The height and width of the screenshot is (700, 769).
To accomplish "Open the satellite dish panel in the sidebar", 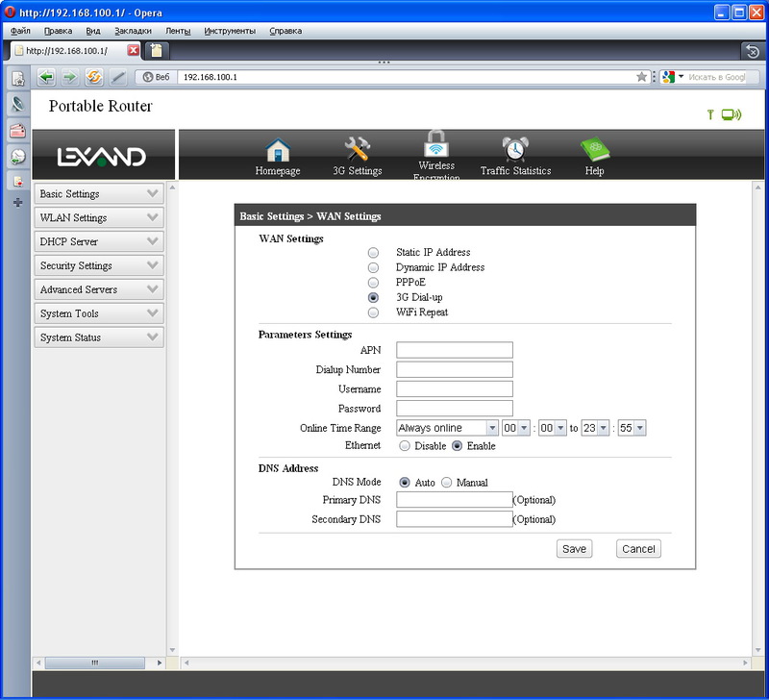I will [17, 104].
